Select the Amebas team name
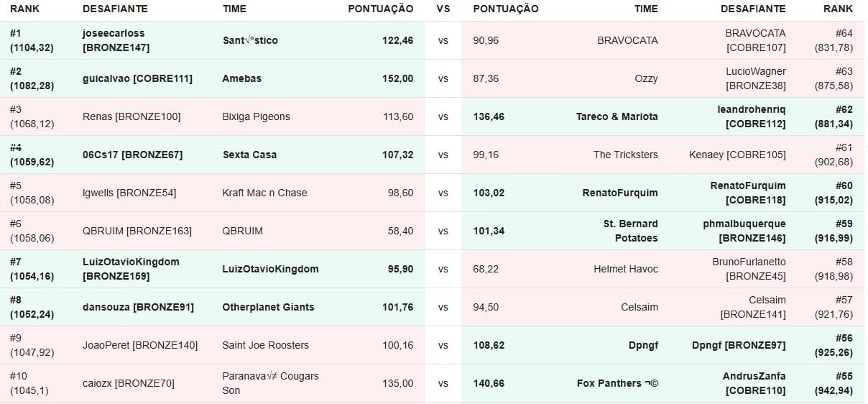868x404 pixels. click(242, 78)
